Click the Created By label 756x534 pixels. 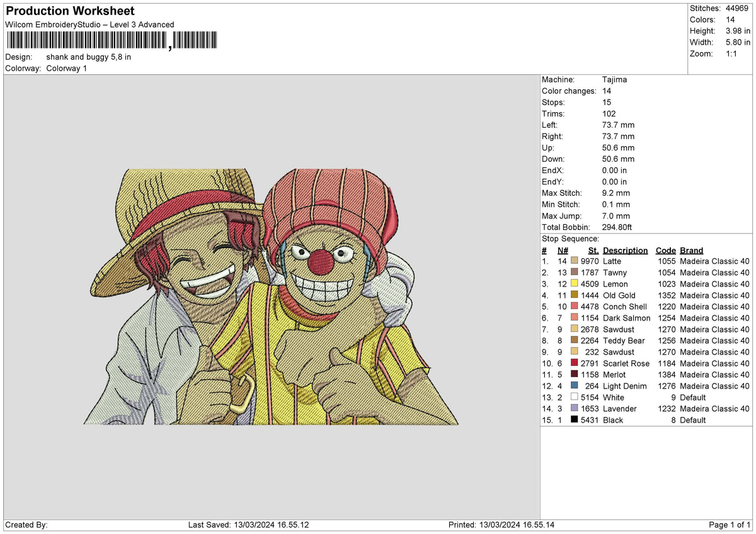pyautogui.click(x=26, y=525)
